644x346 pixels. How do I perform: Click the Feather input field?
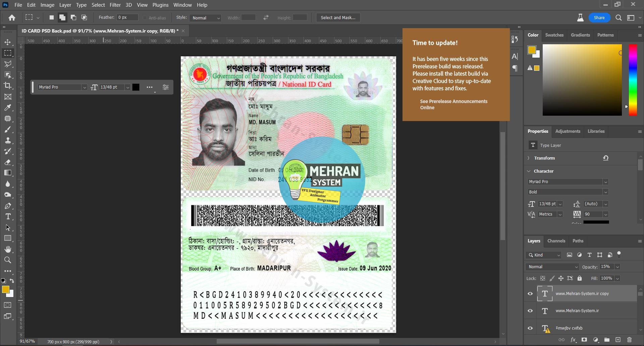point(127,17)
